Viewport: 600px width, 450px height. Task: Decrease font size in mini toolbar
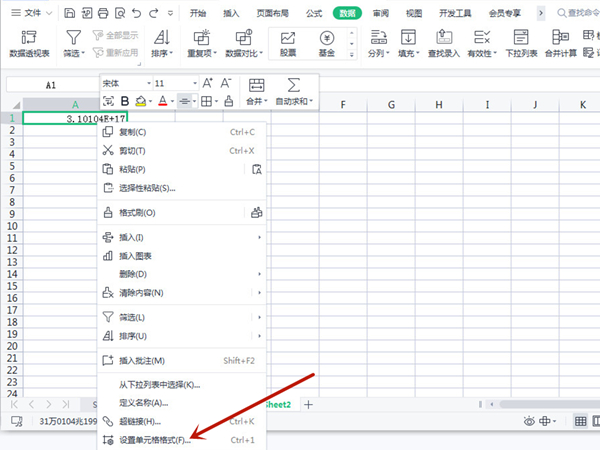click(x=226, y=83)
